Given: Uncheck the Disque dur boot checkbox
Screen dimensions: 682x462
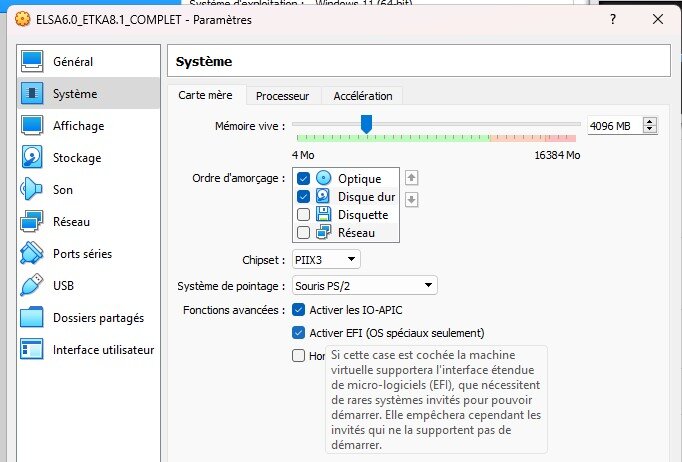Looking at the screenshot, I should pyautogui.click(x=303, y=197).
